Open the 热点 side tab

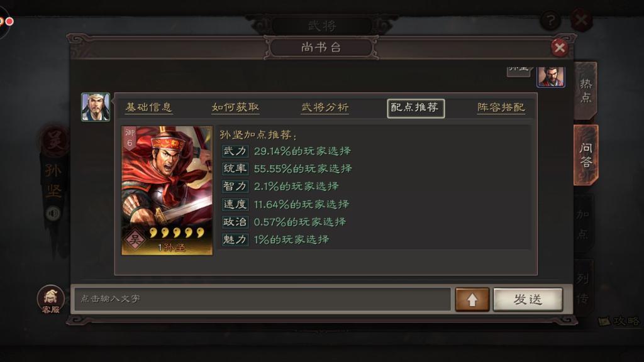pos(586,90)
